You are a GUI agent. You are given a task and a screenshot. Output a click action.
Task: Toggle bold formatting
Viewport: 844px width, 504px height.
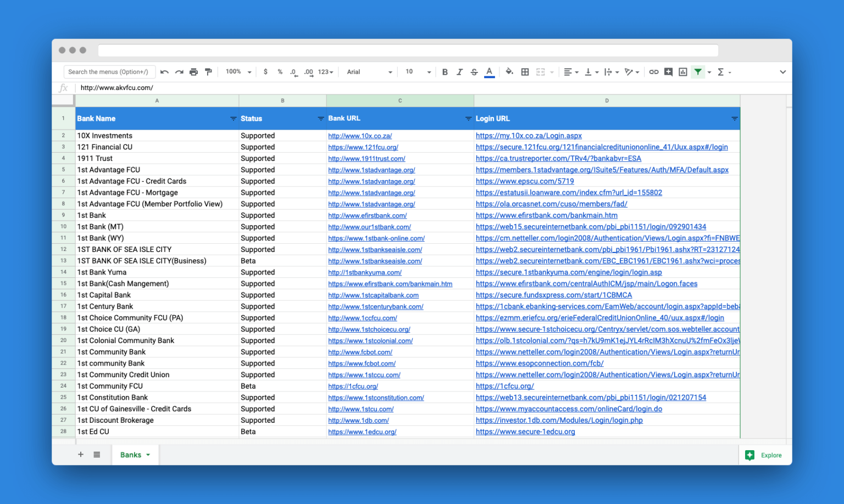coord(445,72)
